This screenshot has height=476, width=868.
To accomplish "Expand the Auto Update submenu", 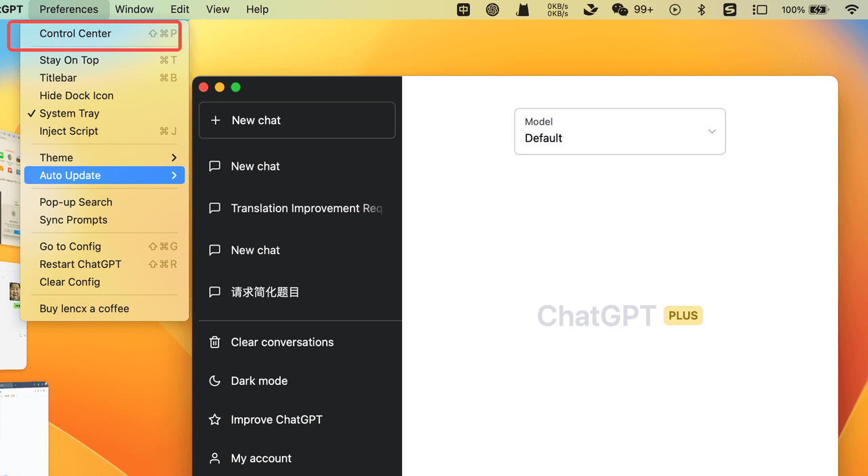I will point(104,175).
